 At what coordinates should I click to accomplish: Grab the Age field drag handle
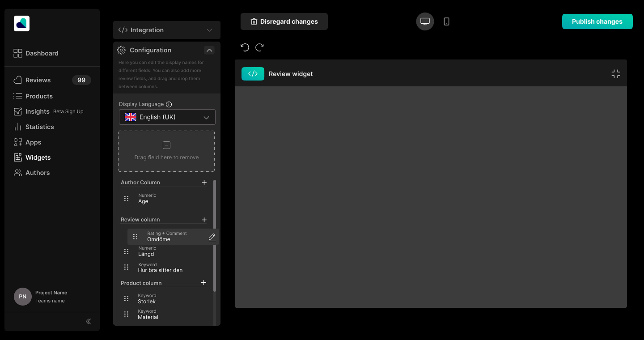127,199
